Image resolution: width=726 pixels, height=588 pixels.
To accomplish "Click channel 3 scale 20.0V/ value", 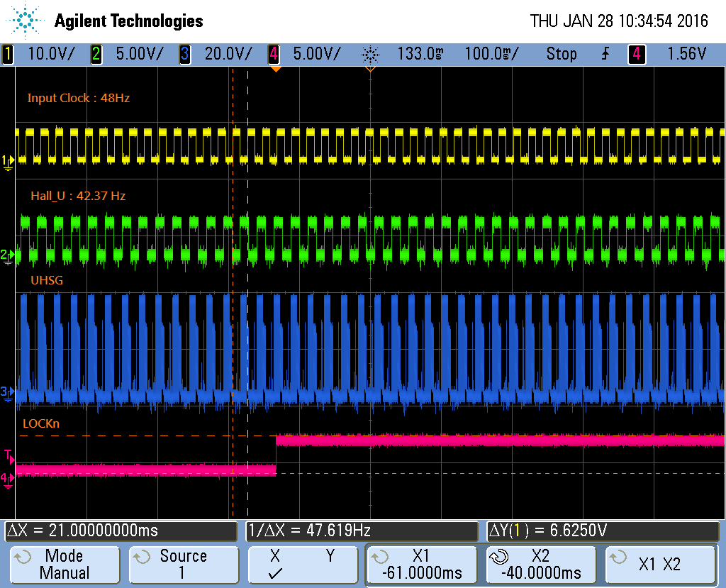I will 228,54.
